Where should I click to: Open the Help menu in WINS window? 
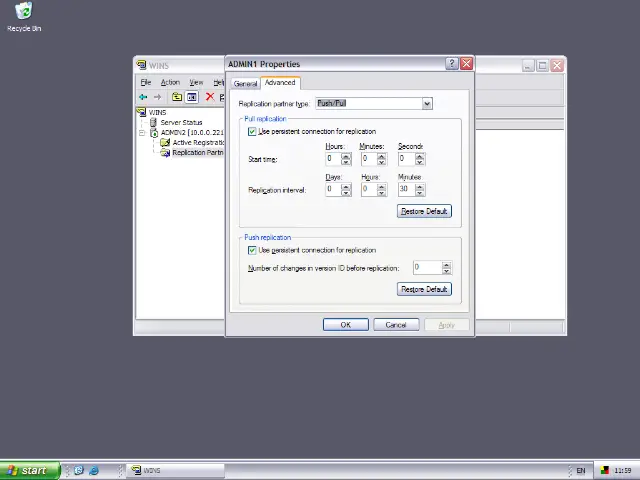pyautogui.click(x=218, y=82)
